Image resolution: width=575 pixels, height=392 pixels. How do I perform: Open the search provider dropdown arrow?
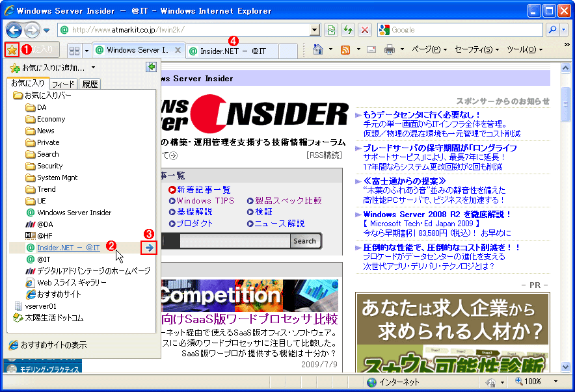pyautogui.click(x=564, y=30)
